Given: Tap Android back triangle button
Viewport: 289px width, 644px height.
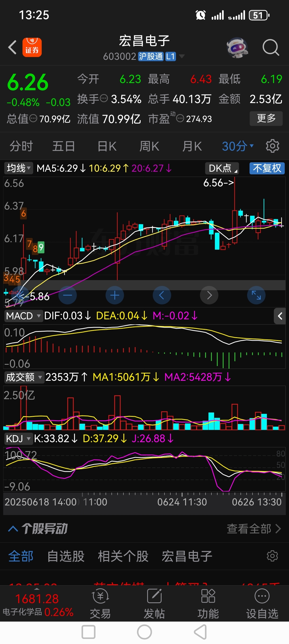Looking at the screenshot, I should pos(200,632).
